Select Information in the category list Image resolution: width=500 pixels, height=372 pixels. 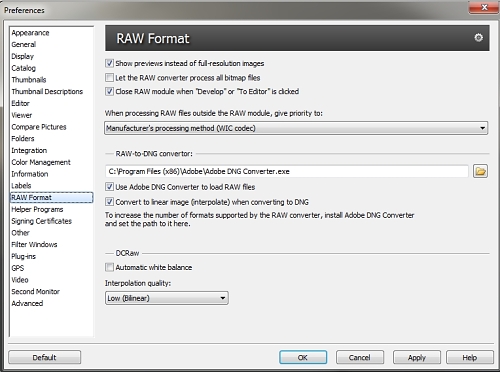(x=30, y=174)
